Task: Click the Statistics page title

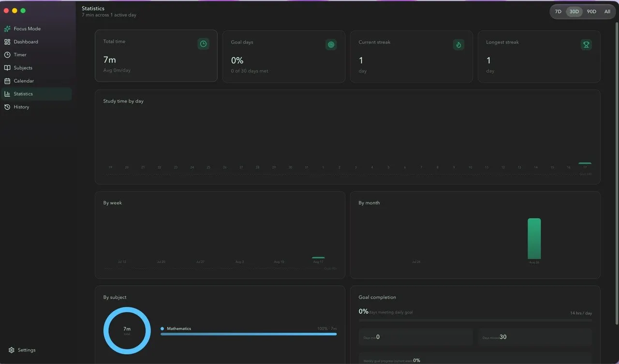Action: coord(93,8)
